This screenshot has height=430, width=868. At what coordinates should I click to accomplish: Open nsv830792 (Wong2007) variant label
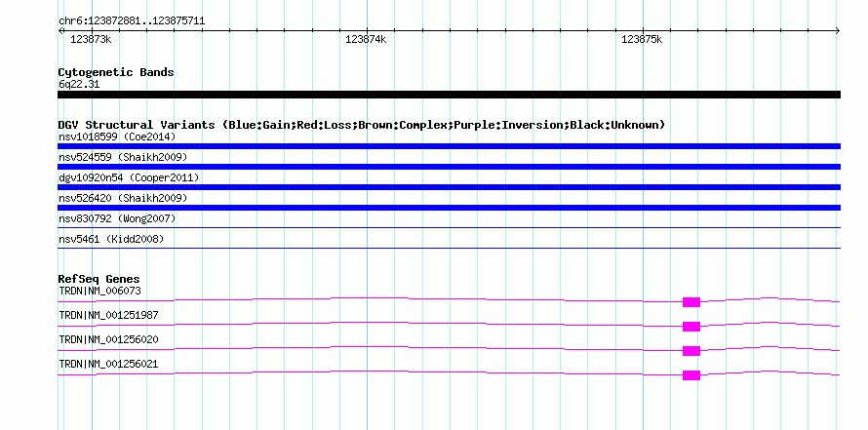pos(117,218)
